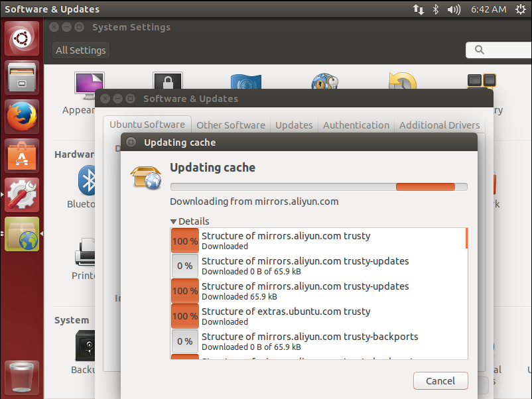Click the search field in System Settings

pos(499,50)
